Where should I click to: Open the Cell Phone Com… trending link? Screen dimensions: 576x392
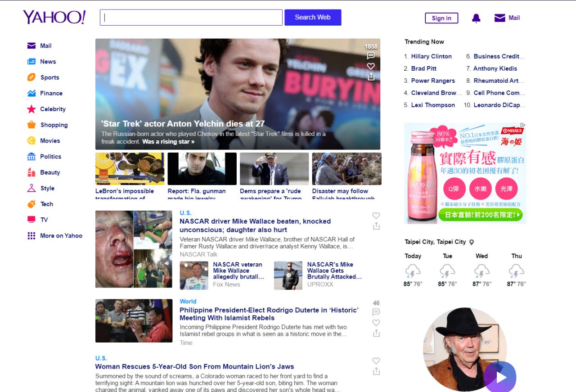499,93
